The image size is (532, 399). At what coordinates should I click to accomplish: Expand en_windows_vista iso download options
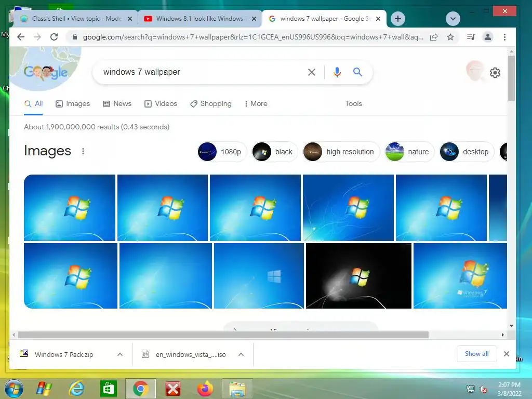point(241,354)
